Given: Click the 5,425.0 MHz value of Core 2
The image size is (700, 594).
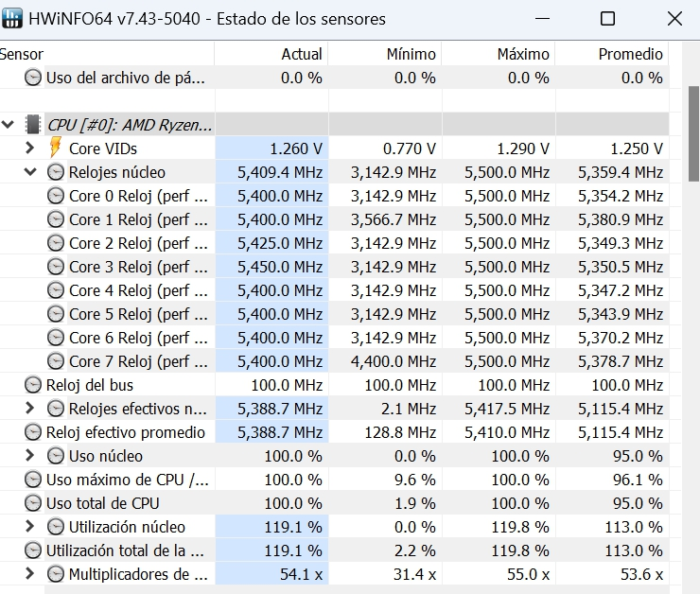Looking at the screenshot, I should 280,243.
